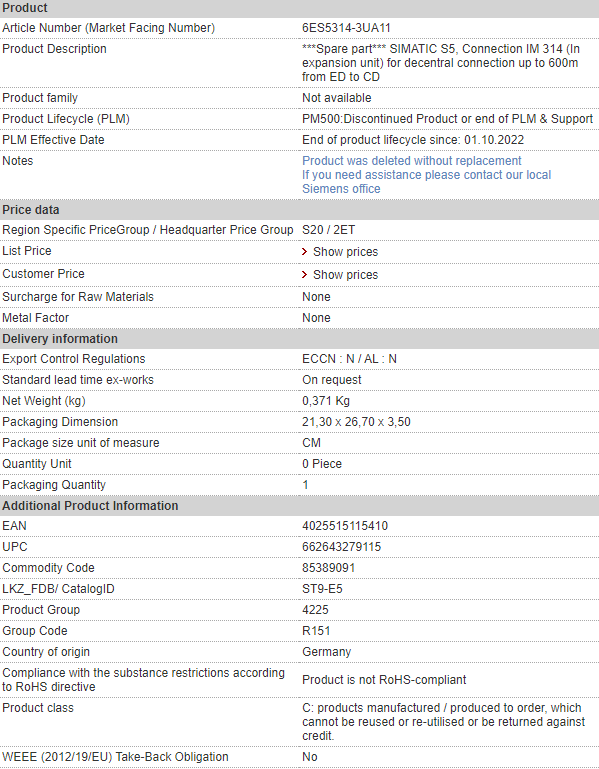Select the Group Code R151
599x769 pixels.
[x=316, y=631]
